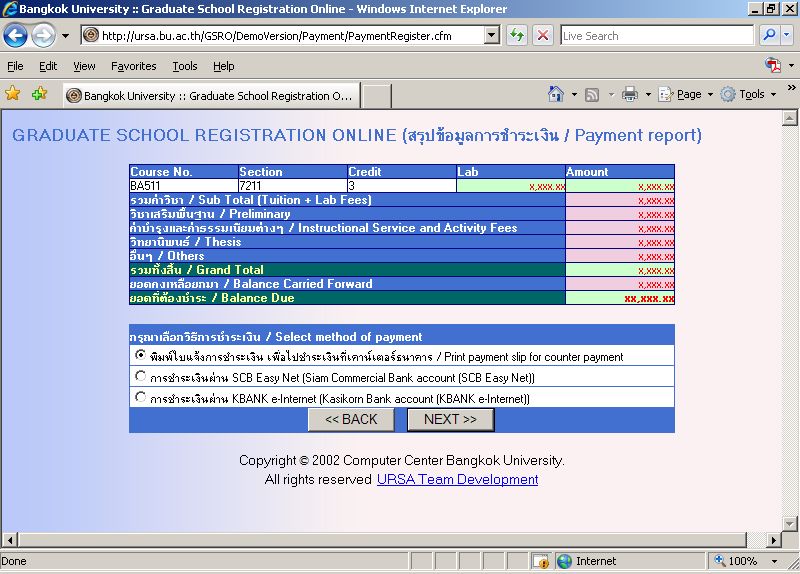
Task: Click the red Stop loading icon
Action: (x=543, y=36)
